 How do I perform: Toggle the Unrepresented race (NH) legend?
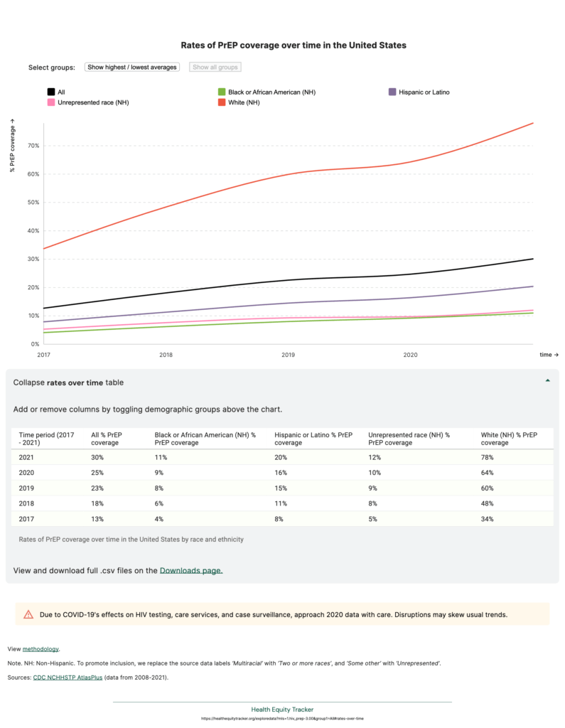click(50, 102)
